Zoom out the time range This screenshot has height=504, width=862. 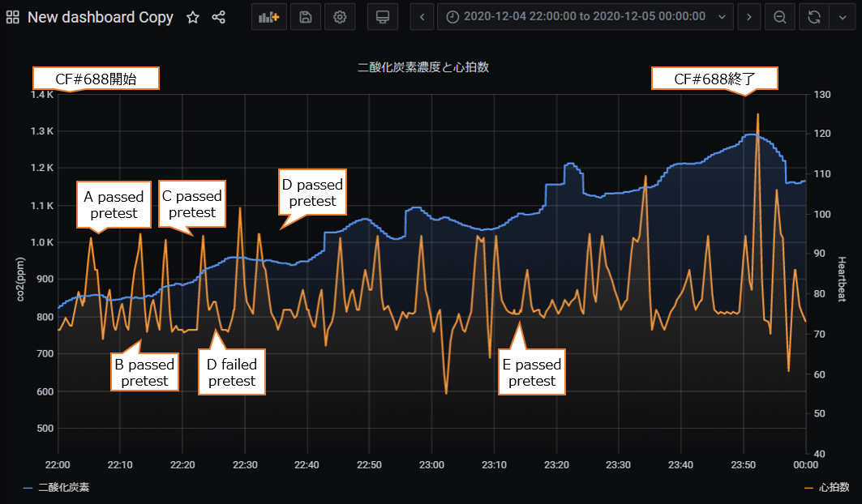coord(779,17)
